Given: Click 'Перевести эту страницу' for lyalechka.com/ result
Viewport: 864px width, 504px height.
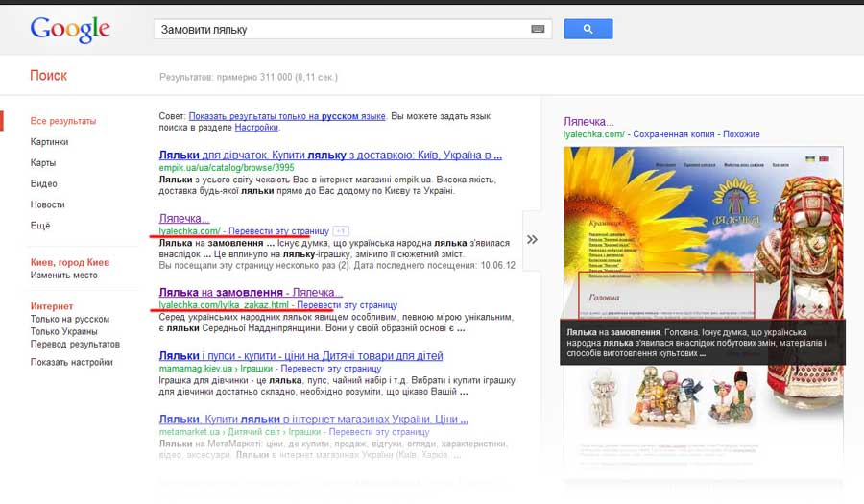Looking at the screenshot, I should 278,230.
